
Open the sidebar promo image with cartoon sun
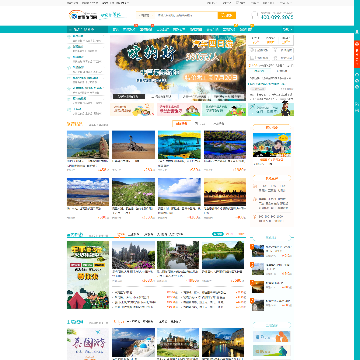point(272,145)
